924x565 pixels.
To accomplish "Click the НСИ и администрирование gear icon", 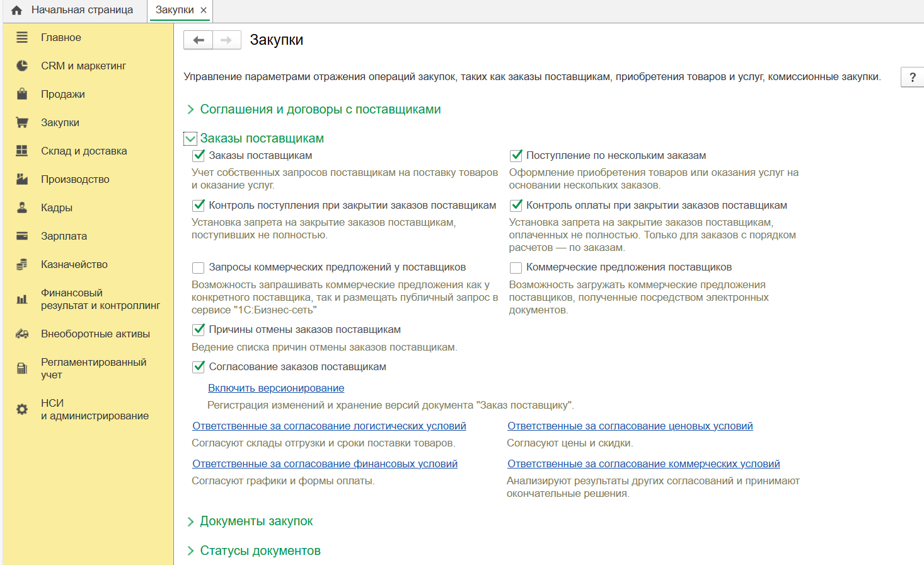I will tap(22, 409).
